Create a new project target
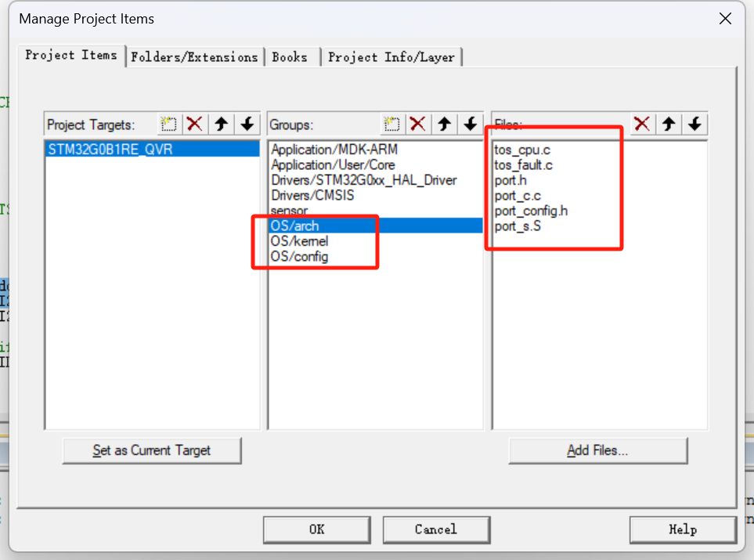The width and height of the screenshot is (754, 560). click(169, 124)
